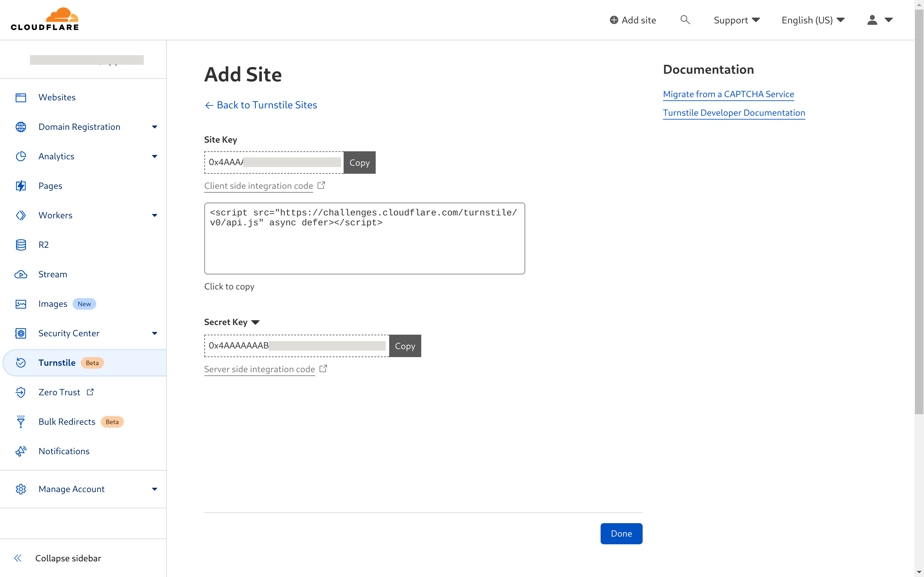The image size is (924, 577).
Task: Select English (US) language dropdown
Action: pos(812,20)
